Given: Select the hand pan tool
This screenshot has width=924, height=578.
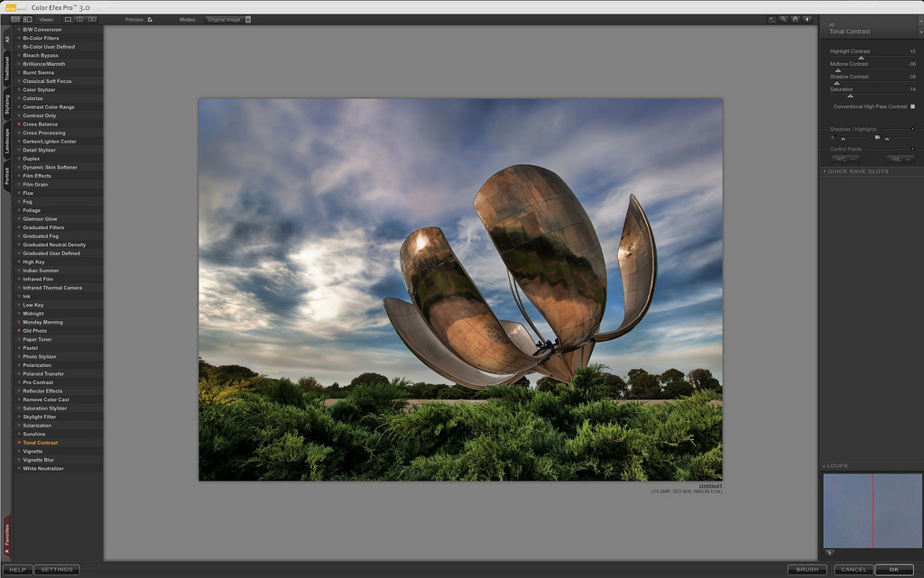Looking at the screenshot, I should pos(795,19).
